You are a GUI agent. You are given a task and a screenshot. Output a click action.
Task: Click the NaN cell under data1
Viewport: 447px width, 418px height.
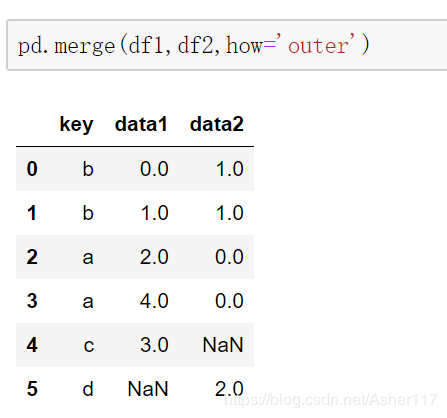point(148,389)
